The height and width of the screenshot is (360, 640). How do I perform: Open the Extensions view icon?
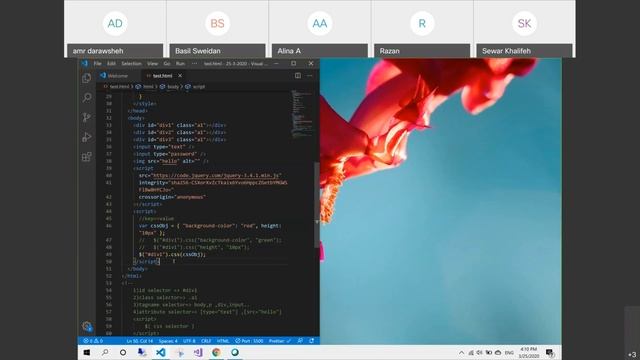point(87,156)
